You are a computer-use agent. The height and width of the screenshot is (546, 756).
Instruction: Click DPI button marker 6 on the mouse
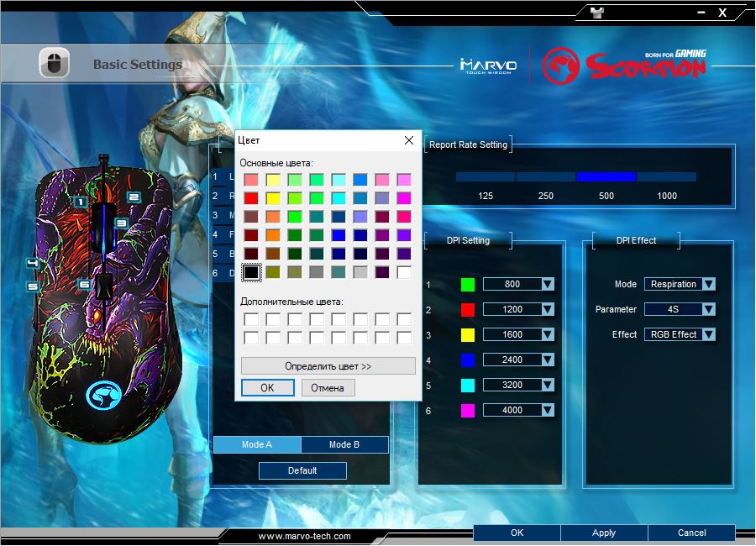[84, 284]
